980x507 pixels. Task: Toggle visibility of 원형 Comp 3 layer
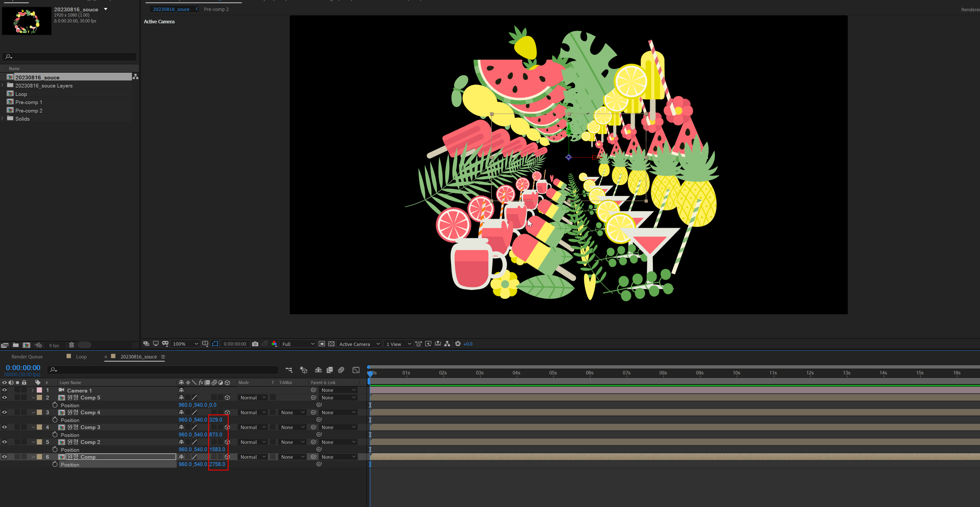click(5, 427)
